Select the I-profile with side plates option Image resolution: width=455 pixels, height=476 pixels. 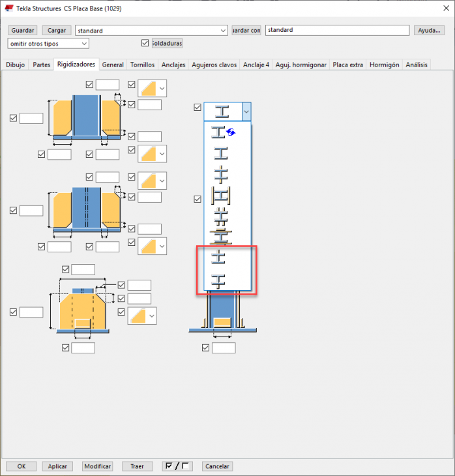(x=221, y=195)
